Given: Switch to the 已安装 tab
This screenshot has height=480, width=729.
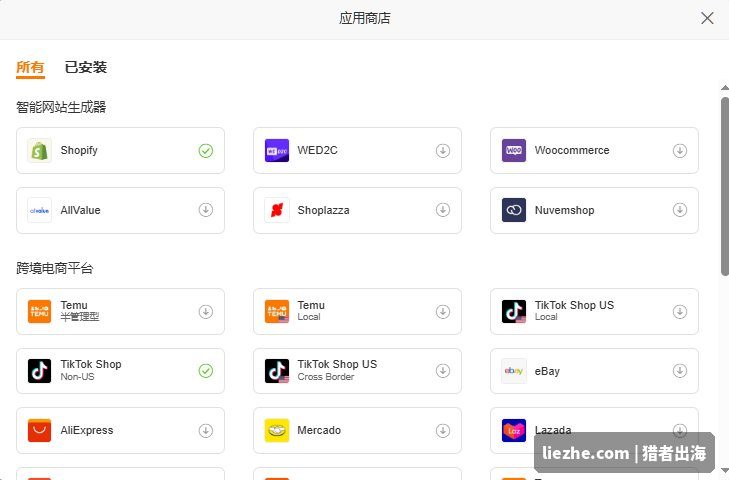Looking at the screenshot, I should pos(86,67).
